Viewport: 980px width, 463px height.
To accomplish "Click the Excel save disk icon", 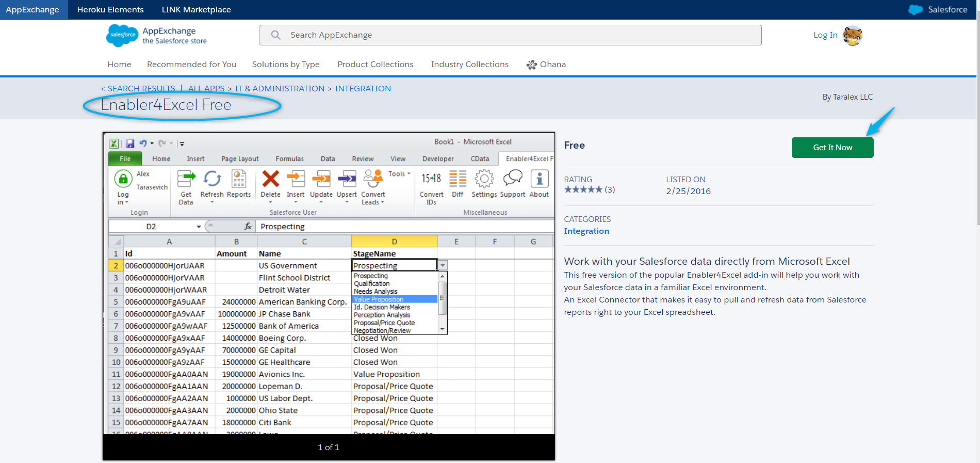I will click(130, 143).
